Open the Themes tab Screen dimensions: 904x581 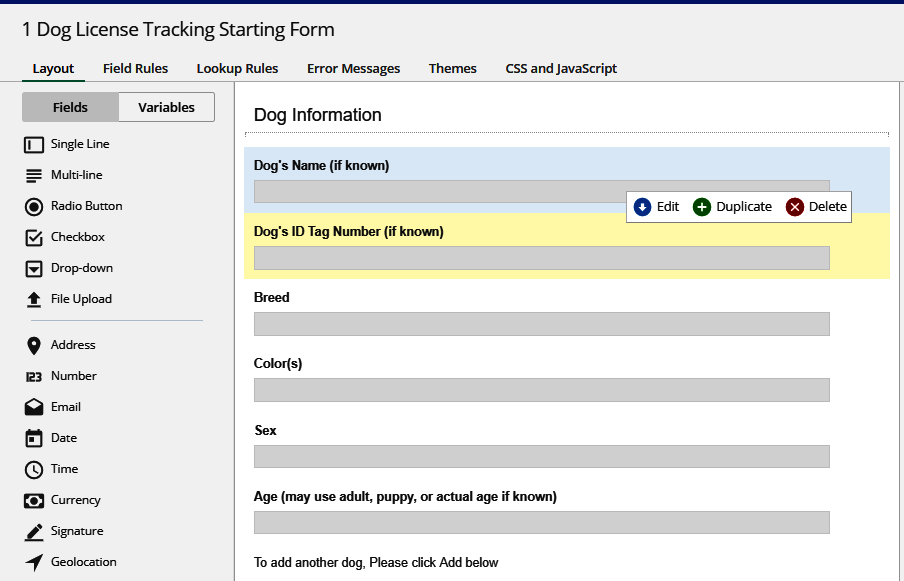coord(452,69)
